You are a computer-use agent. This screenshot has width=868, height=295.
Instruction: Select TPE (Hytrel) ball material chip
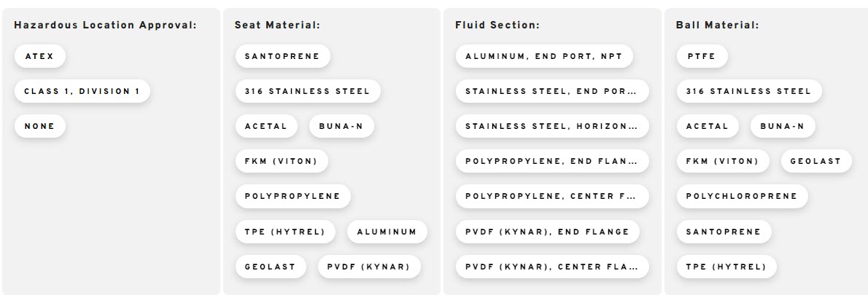[726, 267]
